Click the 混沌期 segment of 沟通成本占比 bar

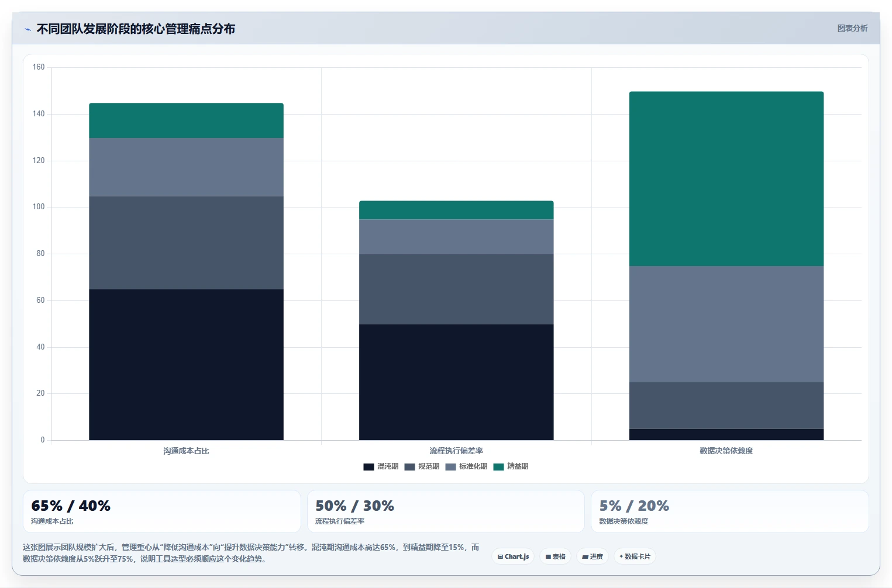tap(186, 365)
